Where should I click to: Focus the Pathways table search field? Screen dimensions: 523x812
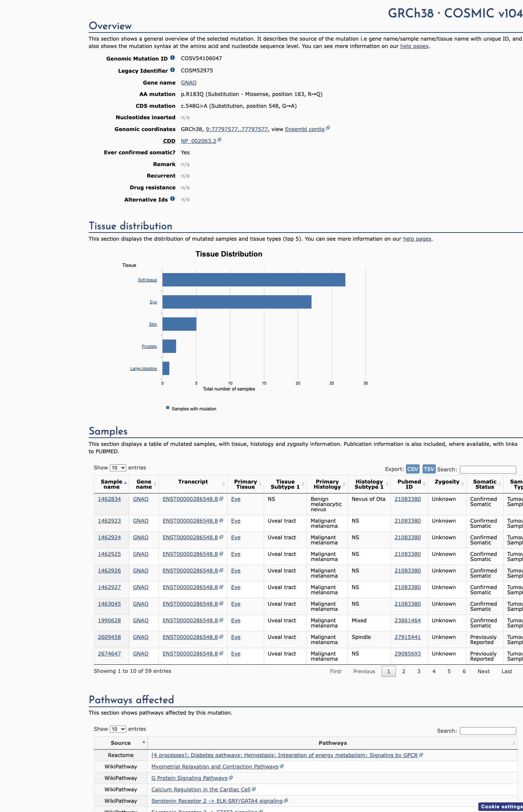click(x=488, y=731)
